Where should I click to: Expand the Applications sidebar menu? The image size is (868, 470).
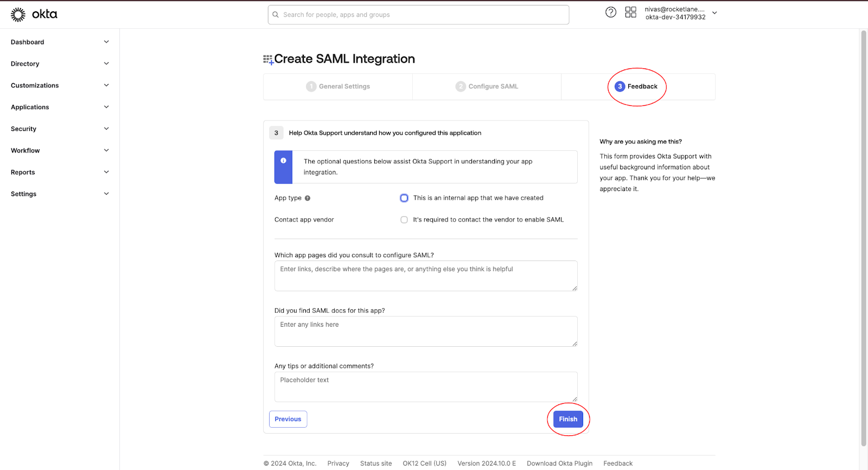60,107
